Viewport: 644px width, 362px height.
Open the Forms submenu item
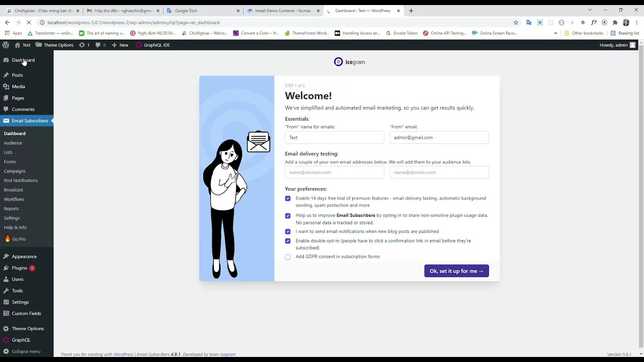10,162
